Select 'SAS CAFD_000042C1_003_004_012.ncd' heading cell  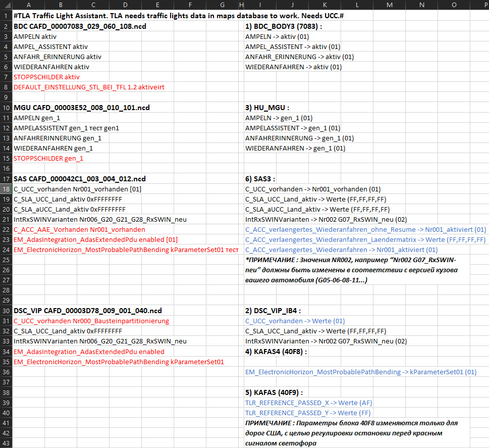coord(80,179)
